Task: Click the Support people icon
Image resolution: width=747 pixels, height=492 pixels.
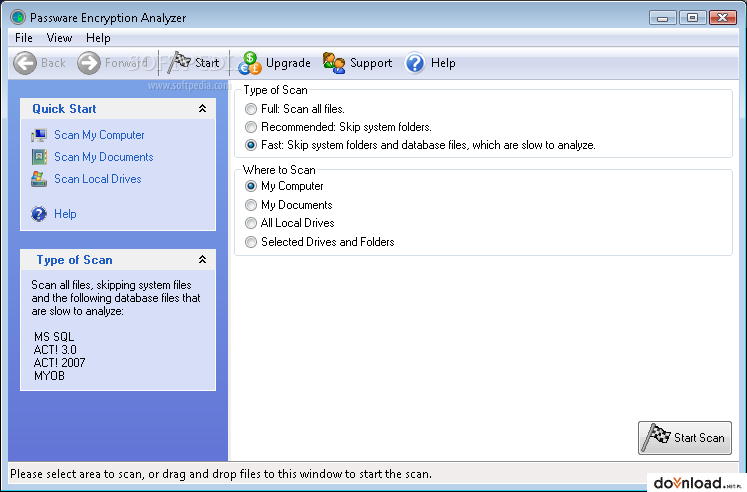Action: point(334,63)
